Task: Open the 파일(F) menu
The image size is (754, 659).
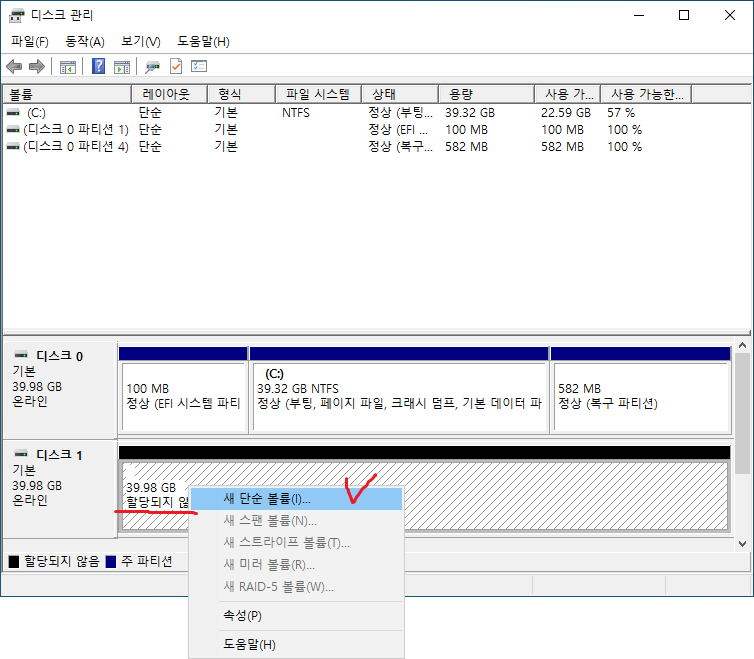Action: (30, 42)
